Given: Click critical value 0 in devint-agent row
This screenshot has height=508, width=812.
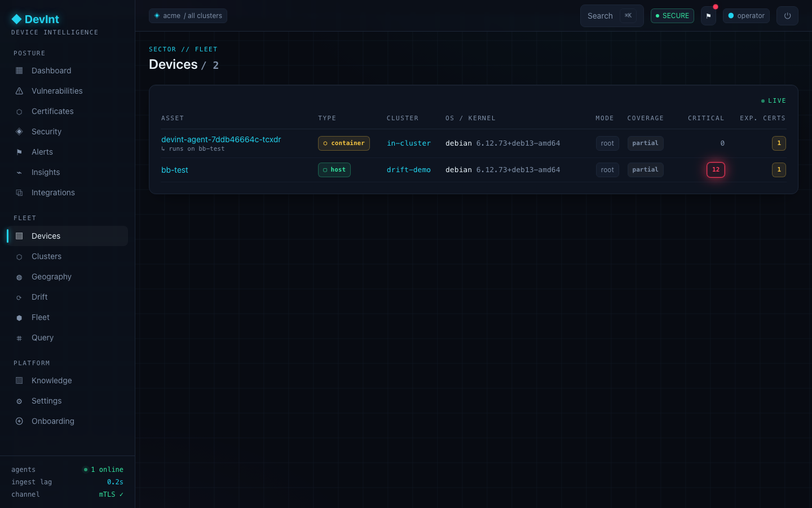Looking at the screenshot, I should pos(722,143).
